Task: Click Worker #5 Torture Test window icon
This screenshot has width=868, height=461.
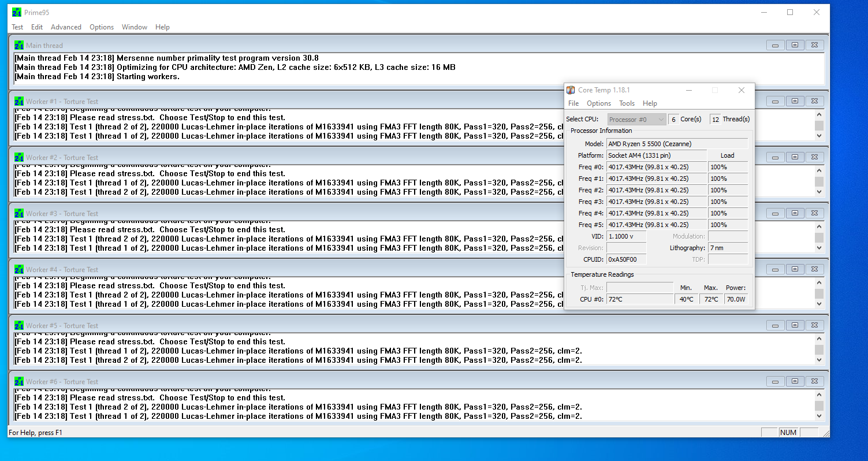Action: point(19,325)
